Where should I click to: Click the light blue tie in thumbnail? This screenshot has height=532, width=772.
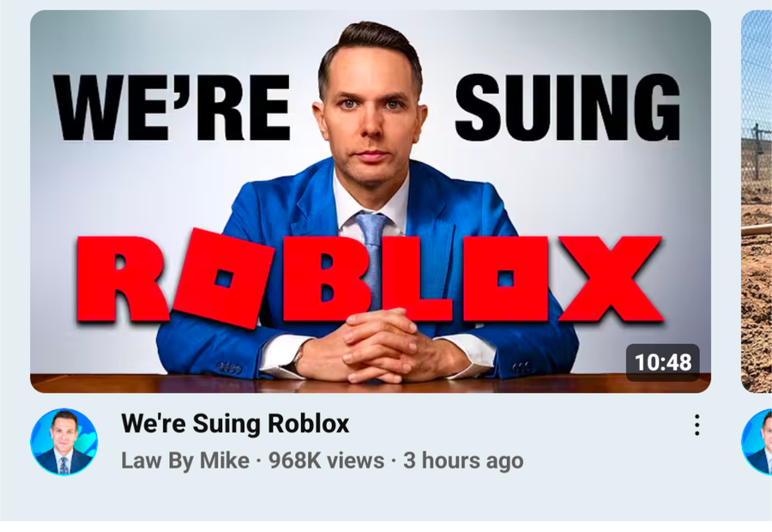coord(371,251)
